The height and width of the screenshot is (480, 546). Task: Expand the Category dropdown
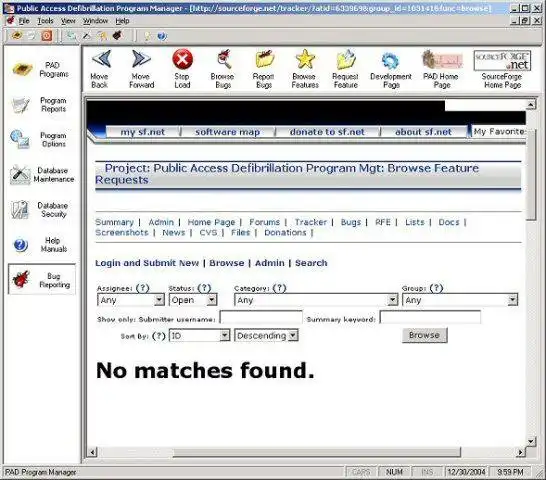[x=392, y=300]
